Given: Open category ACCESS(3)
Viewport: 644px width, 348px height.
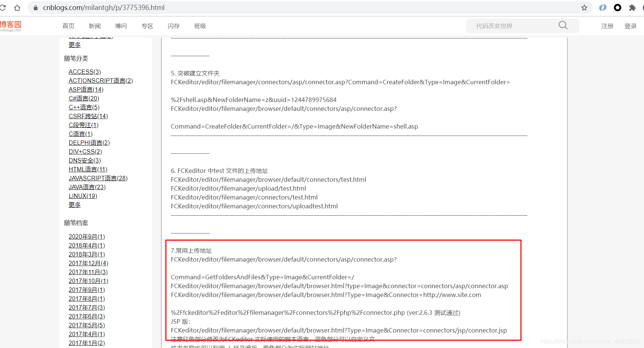Looking at the screenshot, I should pyautogui.click(x=85, y=72).
